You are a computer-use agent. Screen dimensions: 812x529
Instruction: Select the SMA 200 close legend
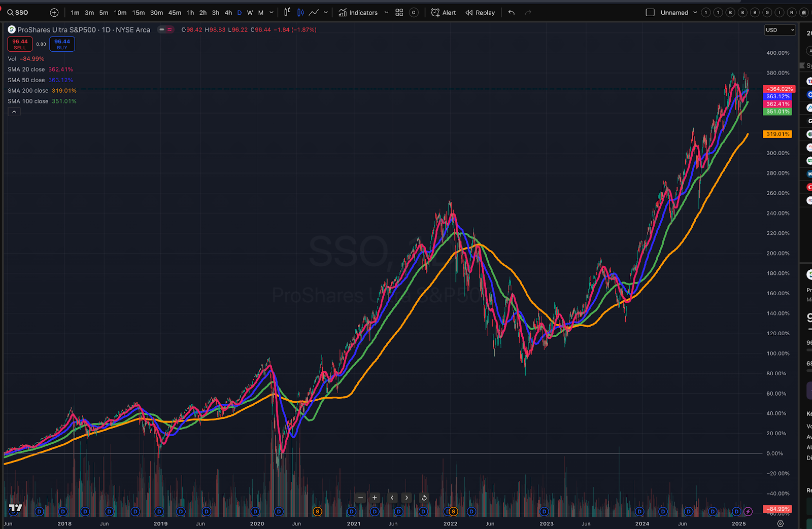click(42, 91)
